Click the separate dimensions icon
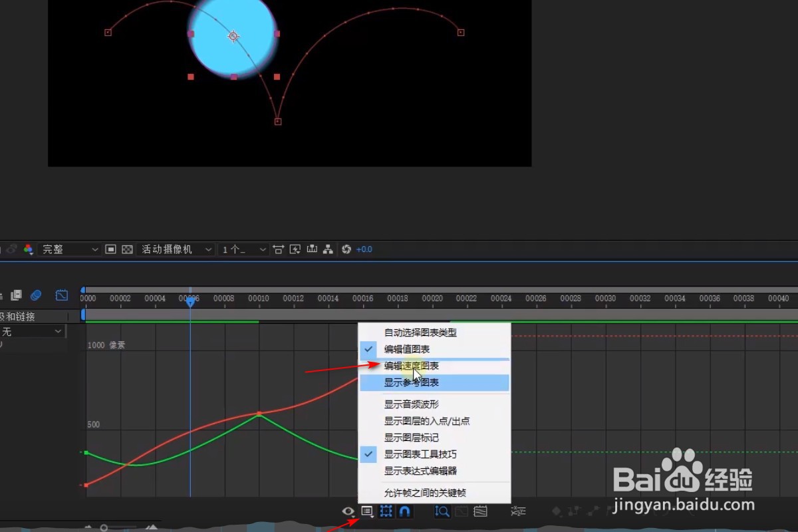Viewport: 798px width, 532px height. click(x=518, y=511)
